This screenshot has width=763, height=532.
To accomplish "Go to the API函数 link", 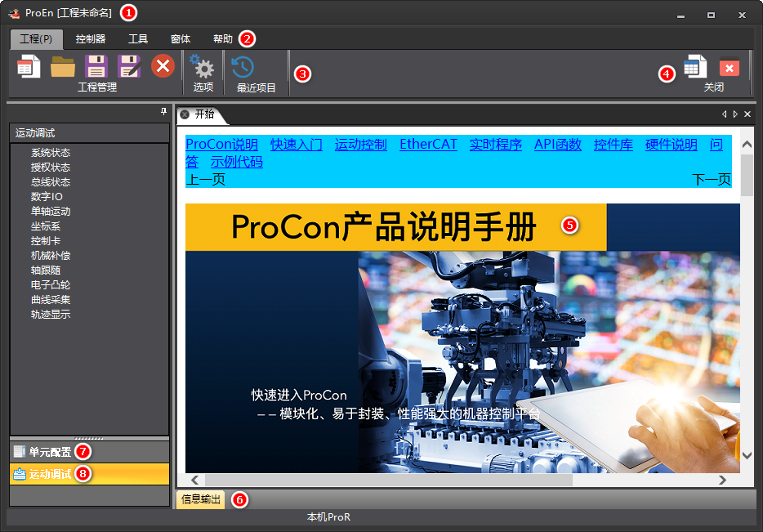I will 558,145.
